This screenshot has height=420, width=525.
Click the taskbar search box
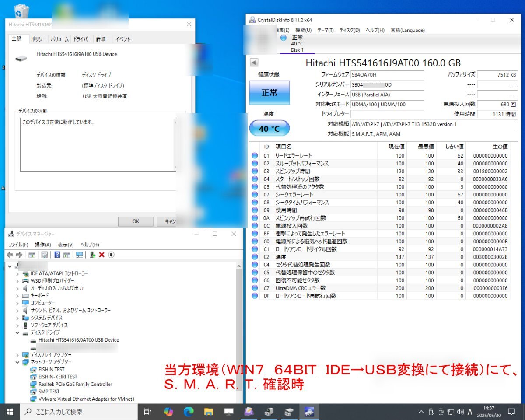point(78,412)
